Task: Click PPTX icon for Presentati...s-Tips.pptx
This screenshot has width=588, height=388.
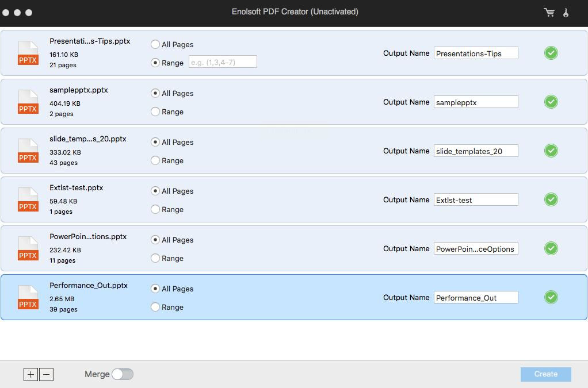Action: click(x=28, y=53)
